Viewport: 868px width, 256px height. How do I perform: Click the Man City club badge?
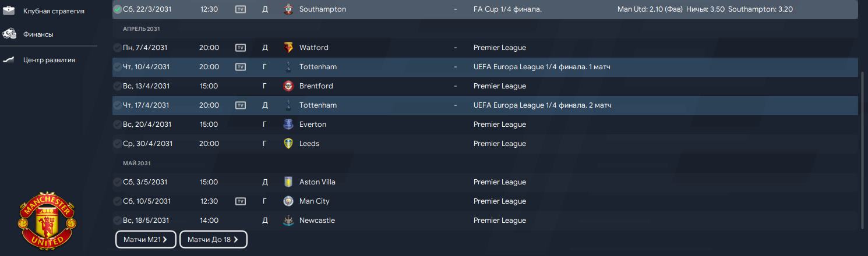point(288,201)
